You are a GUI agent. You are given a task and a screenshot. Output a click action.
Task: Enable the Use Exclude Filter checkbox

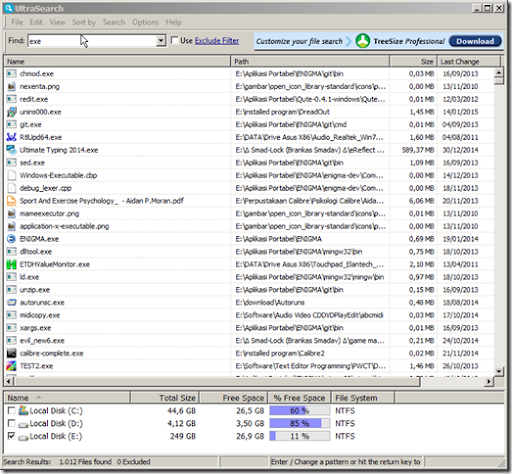point(174,40)
